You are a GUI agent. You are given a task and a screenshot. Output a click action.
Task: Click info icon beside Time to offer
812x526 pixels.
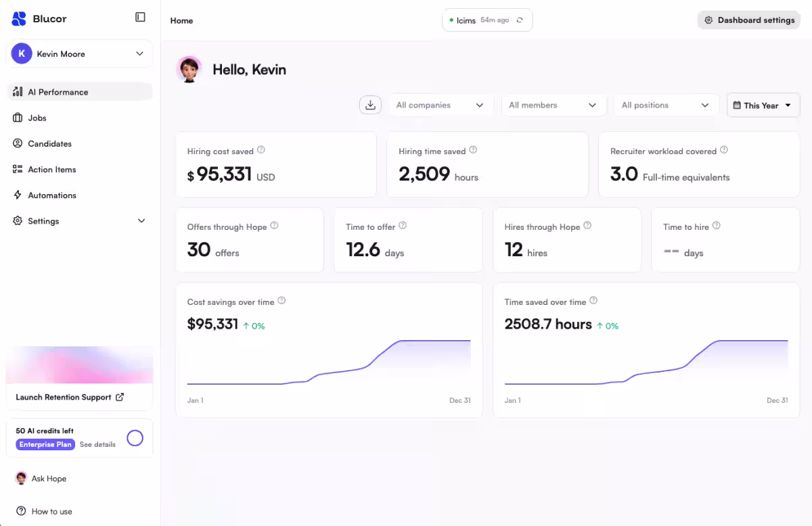[403, 226]
